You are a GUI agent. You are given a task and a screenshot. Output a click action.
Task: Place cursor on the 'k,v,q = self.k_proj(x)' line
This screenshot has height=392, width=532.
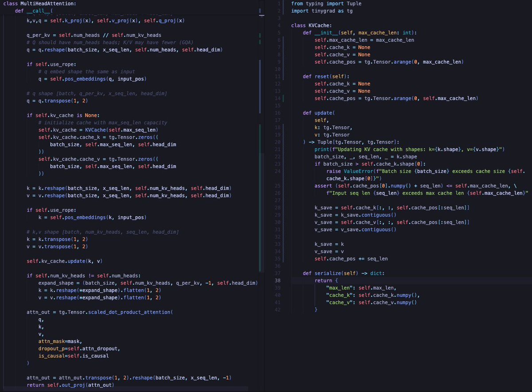pyautogui.click(x=106, y=20)
